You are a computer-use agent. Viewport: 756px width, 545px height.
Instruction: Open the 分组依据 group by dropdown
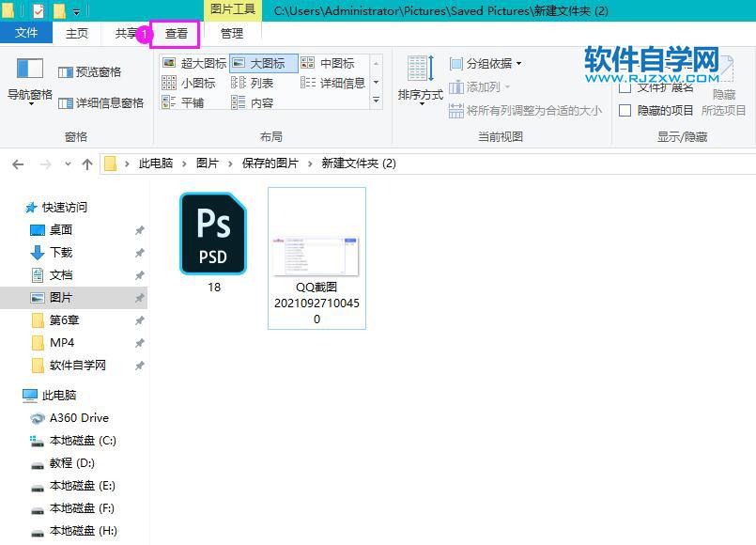(485, 64)
